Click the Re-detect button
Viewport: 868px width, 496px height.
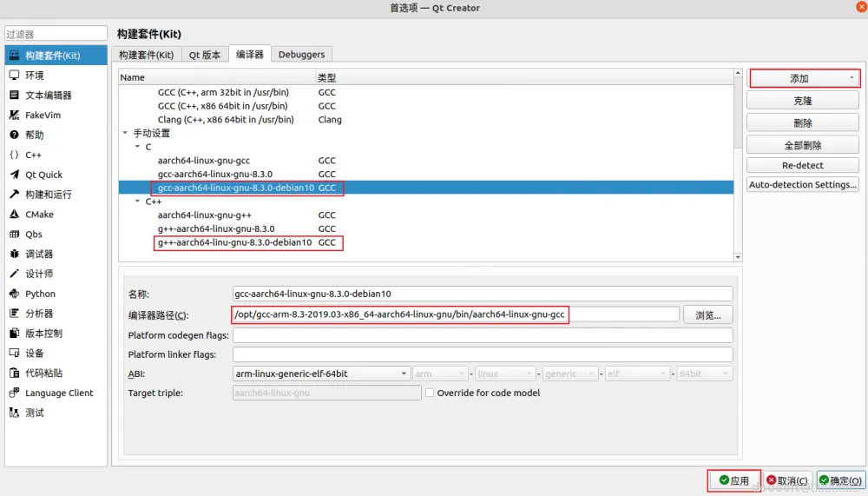point(803,165)
